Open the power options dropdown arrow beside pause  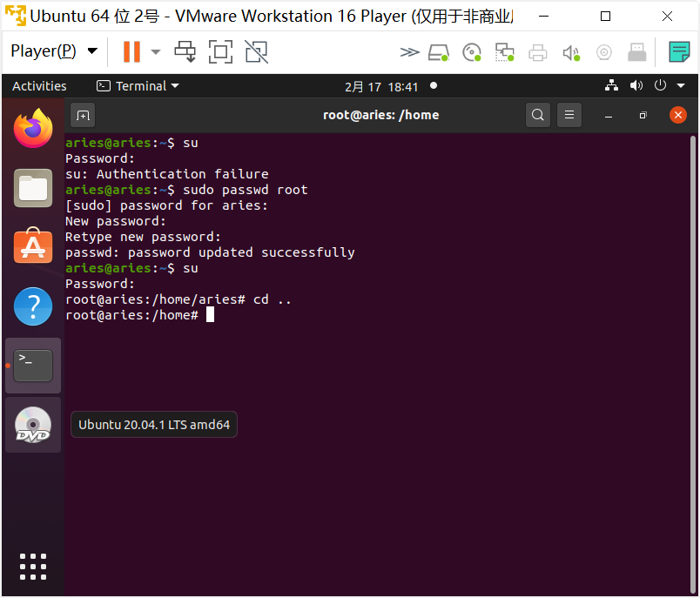pyautogui.click(x=155, y=51)
